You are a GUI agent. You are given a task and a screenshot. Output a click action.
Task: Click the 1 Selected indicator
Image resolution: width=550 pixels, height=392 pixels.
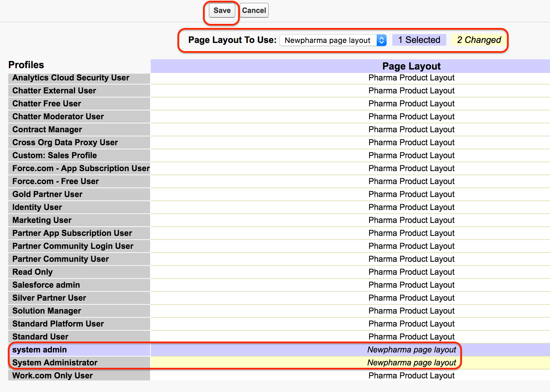(x=419, y=40)
